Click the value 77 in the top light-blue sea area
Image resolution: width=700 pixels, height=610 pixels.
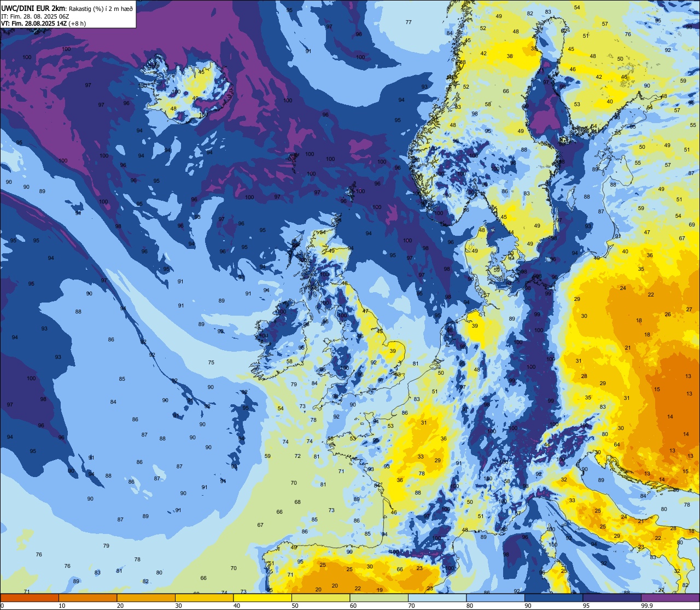(x=409, y=22)
